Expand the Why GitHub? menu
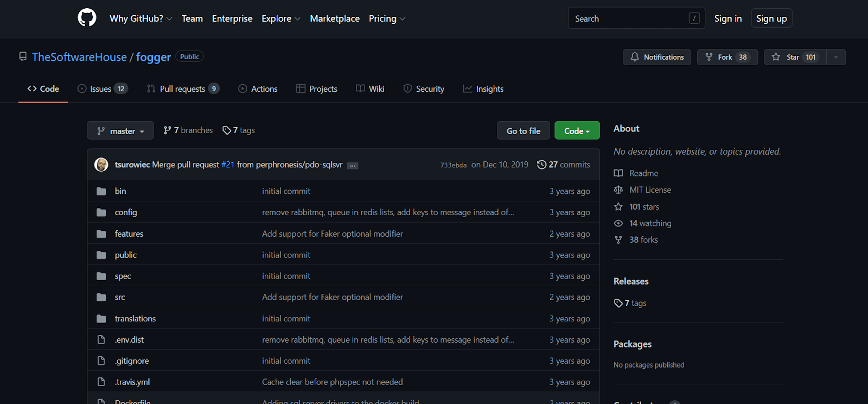Viewport: 868px width, 404px height. (141, 18)
